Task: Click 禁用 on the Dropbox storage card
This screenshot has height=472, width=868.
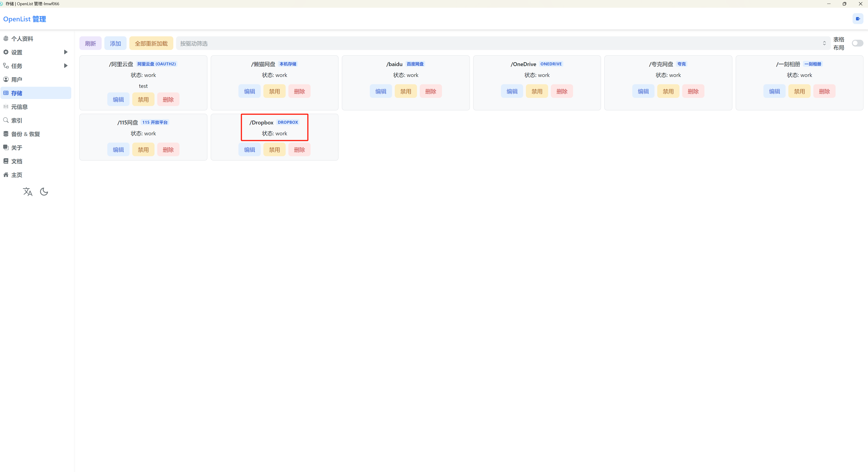Action: tap(274, 150)
